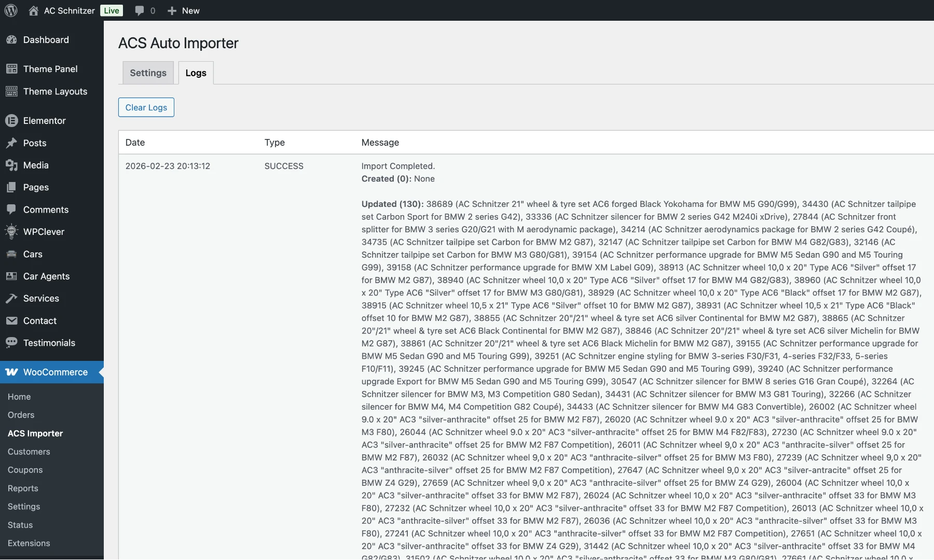Select the Cars icon in the sidebar
Viewport: 934px width, 560px height.
pos(11,254)
